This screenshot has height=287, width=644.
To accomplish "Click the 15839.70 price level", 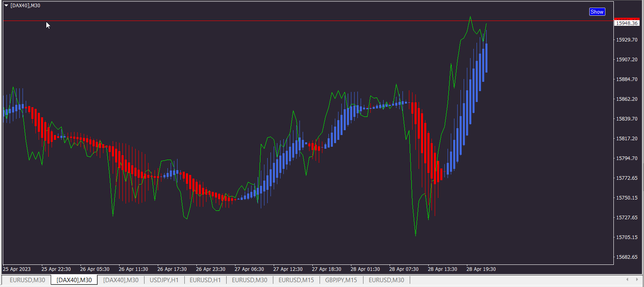I will (627, 119).
